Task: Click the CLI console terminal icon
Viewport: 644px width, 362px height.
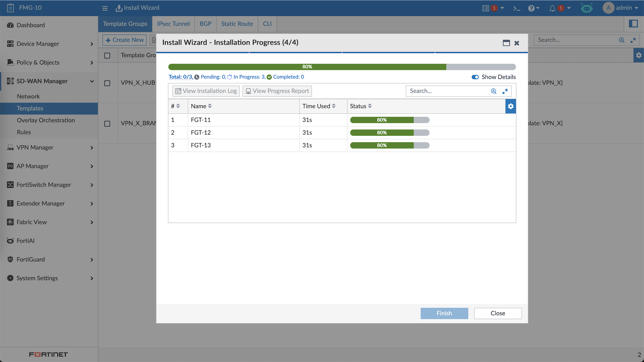Action: 517,8
